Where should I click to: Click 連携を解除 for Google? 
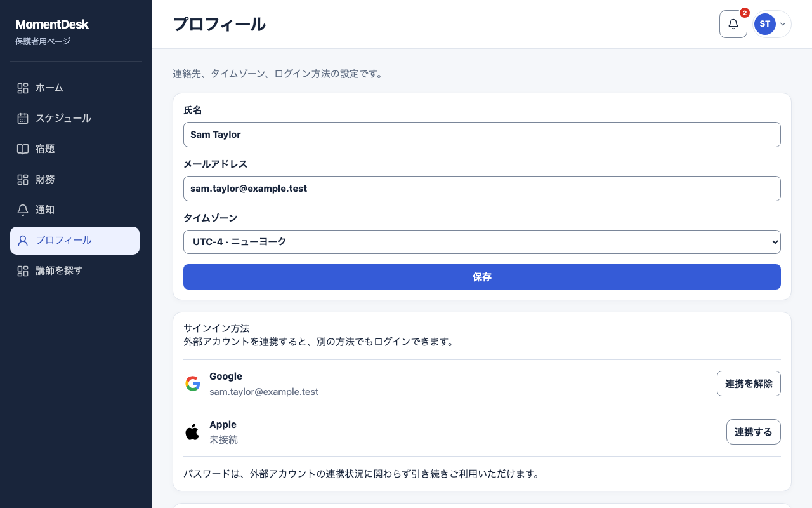click(x=749, y=384)
